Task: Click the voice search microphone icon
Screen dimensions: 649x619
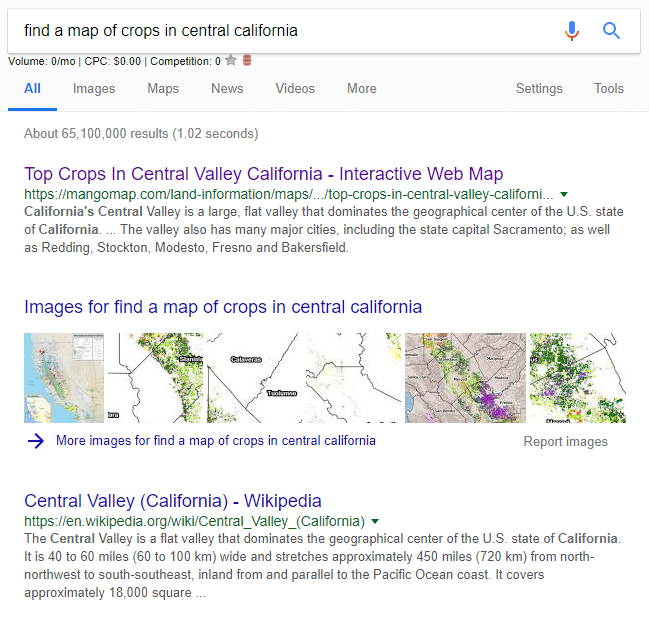Action: pyautogui.click(x=572, y=30)
